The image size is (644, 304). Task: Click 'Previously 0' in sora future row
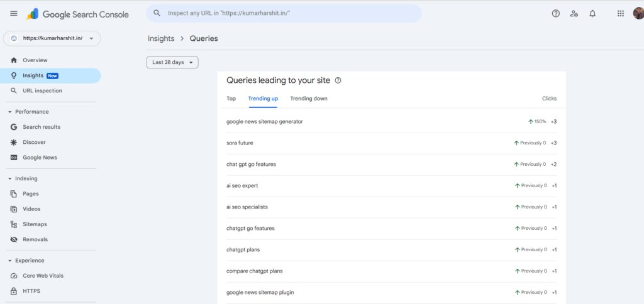(x=533, y=143)
